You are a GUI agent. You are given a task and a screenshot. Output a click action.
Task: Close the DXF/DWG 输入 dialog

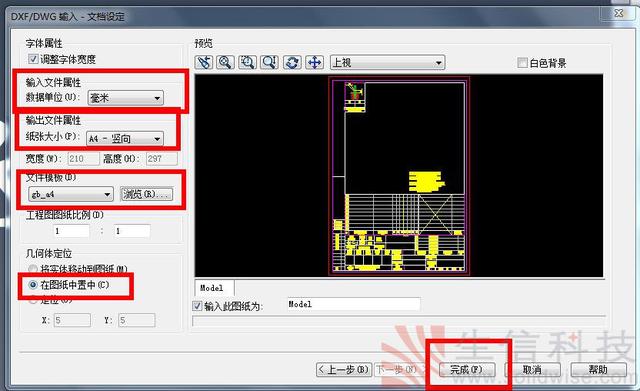(x=619, y=13)
